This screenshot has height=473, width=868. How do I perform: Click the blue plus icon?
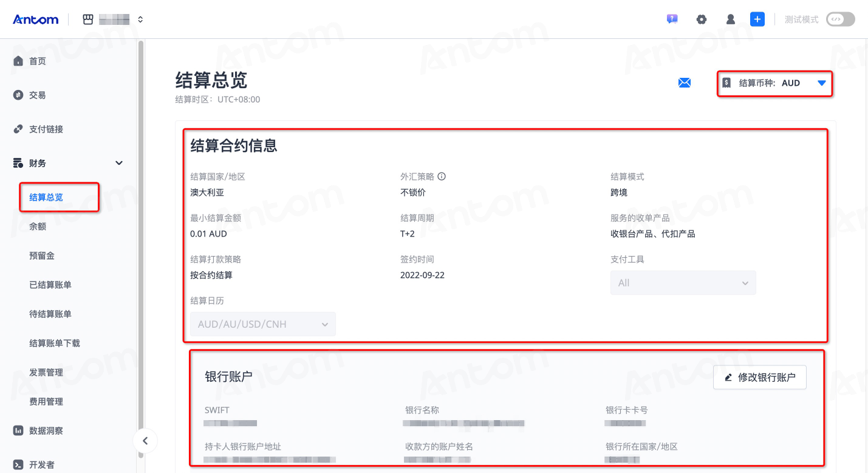[757, 19]
